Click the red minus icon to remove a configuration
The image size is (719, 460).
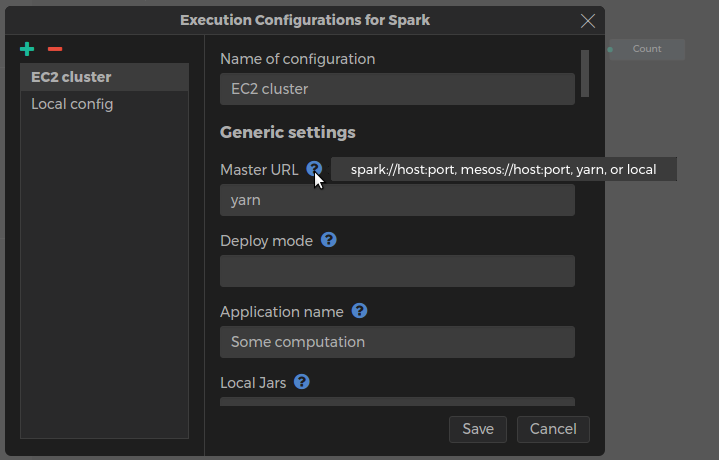(x=55, y=49)
